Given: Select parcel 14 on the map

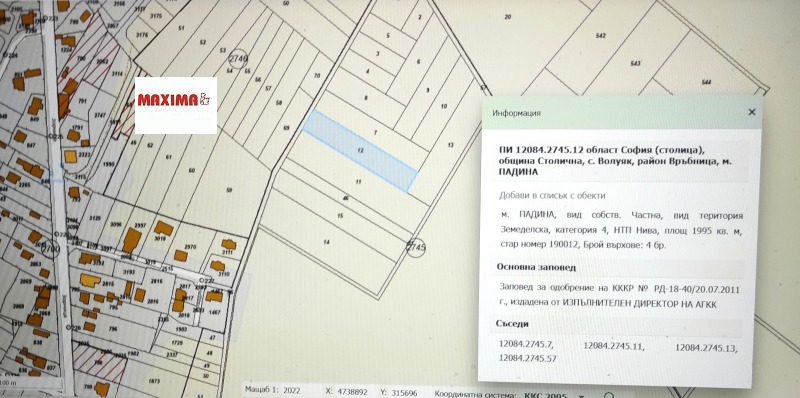Looking at the screenshot, I should point(327,242).
